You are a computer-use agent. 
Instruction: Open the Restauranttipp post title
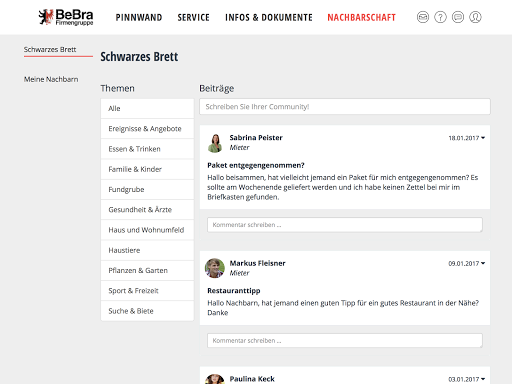[234, 291]
